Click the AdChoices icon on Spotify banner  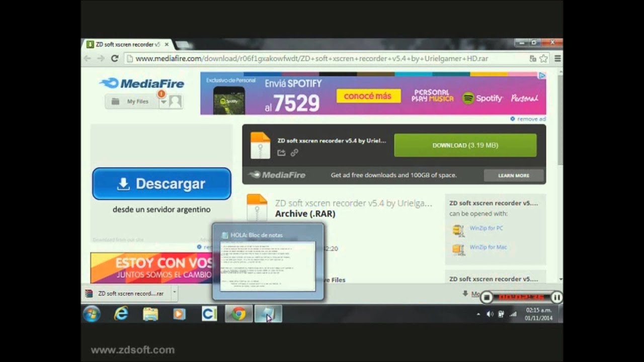pyautogui.click(x=542, y=76)
